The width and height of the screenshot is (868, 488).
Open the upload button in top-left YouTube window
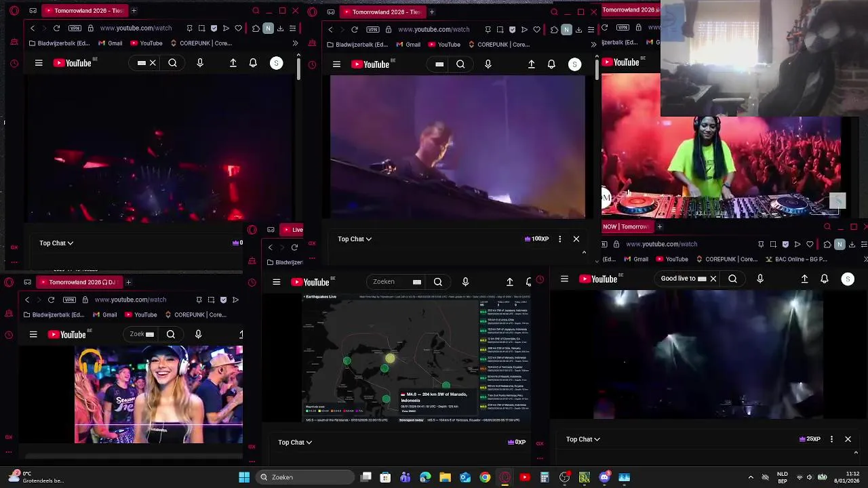pyautogui.click(x=233, y=63)
